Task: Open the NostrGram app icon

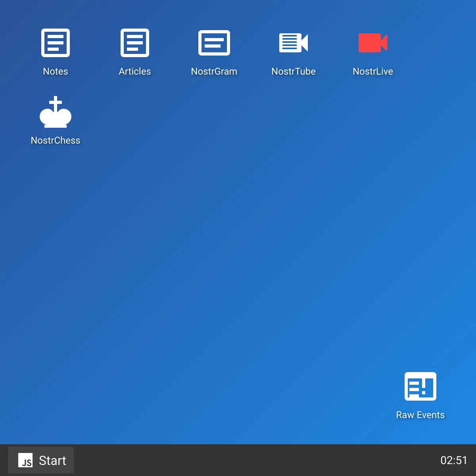Action: click(x=214, y=43)
